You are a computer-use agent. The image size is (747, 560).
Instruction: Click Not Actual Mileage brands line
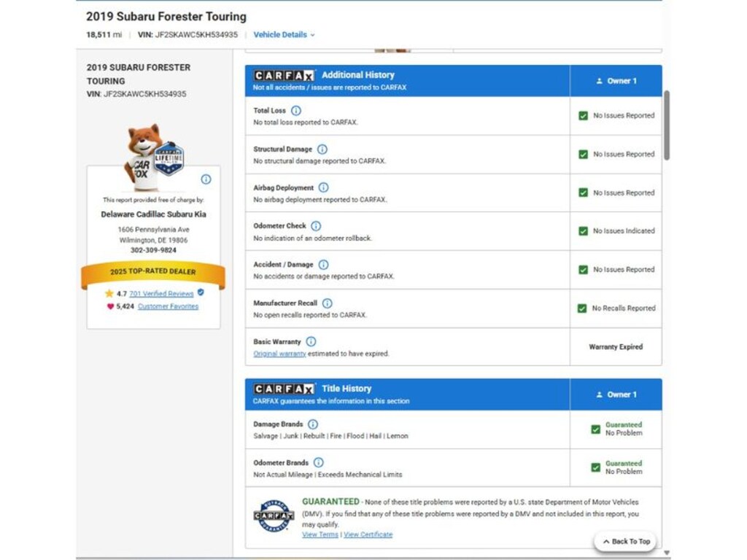click(328, 475)
